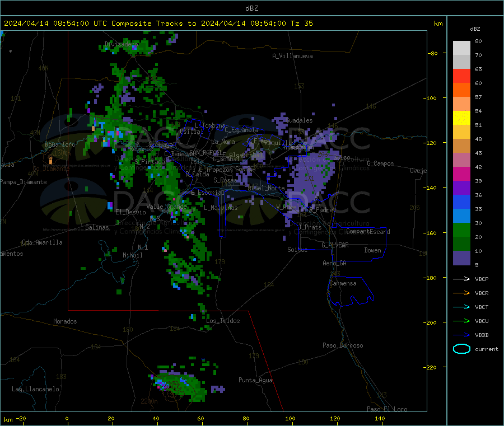The height and width of the screenshot is (426, 504).
Task: Click the C_Española map label
Action: point(241,130)
